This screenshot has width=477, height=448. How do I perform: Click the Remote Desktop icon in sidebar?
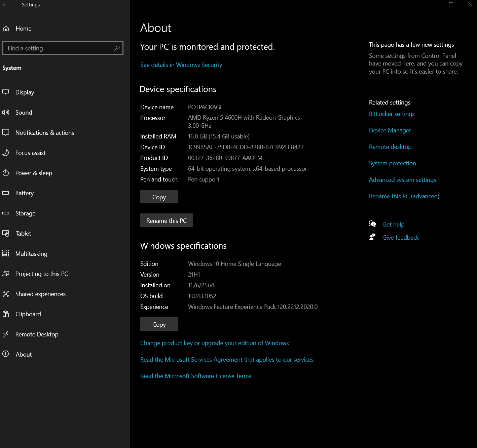point(6,334)
